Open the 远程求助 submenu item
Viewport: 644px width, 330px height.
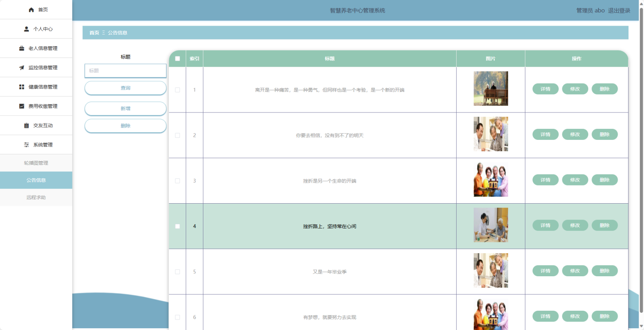[x=36, y=197]
